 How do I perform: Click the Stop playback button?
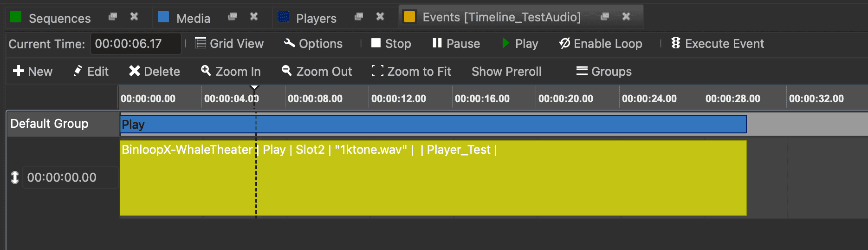(391, 44)
